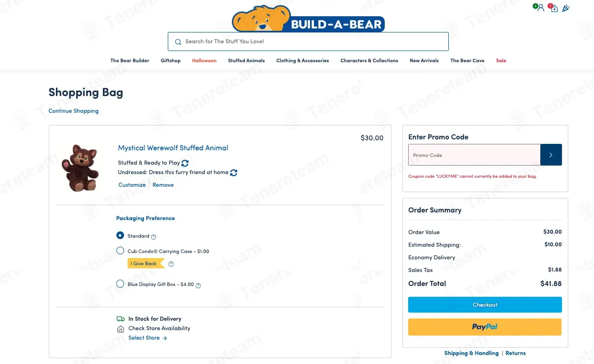Viewport: 594px width, 364px height.
Task: Click refresh icon next to Stuffed & Ready to Play
Action: pos(185,163)
